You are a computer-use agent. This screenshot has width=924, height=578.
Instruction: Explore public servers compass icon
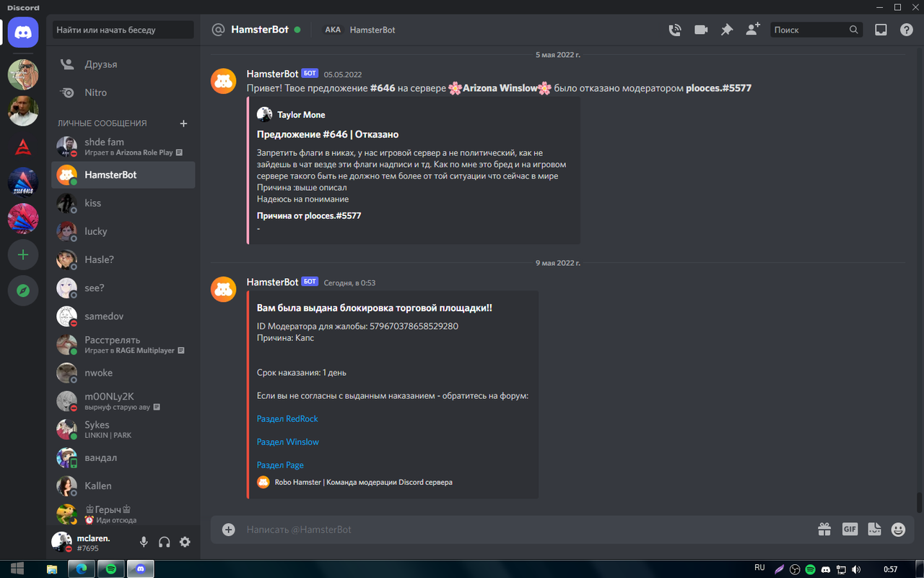23,291
